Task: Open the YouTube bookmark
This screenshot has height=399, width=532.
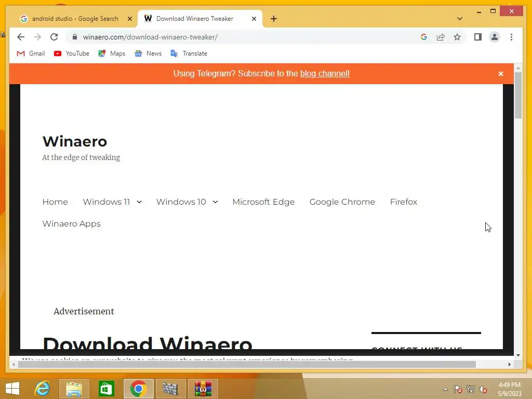Action: (x=72, y=54)
